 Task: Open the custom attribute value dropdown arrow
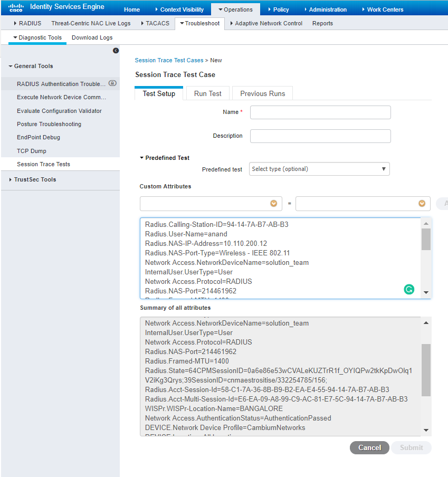point(422,204)
